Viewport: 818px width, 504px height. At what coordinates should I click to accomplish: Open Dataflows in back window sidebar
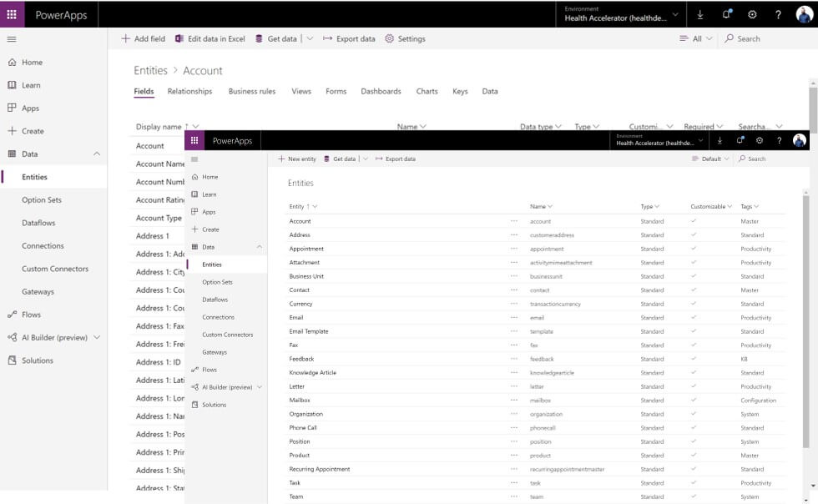pyautogui.click(x=38, y=223)
